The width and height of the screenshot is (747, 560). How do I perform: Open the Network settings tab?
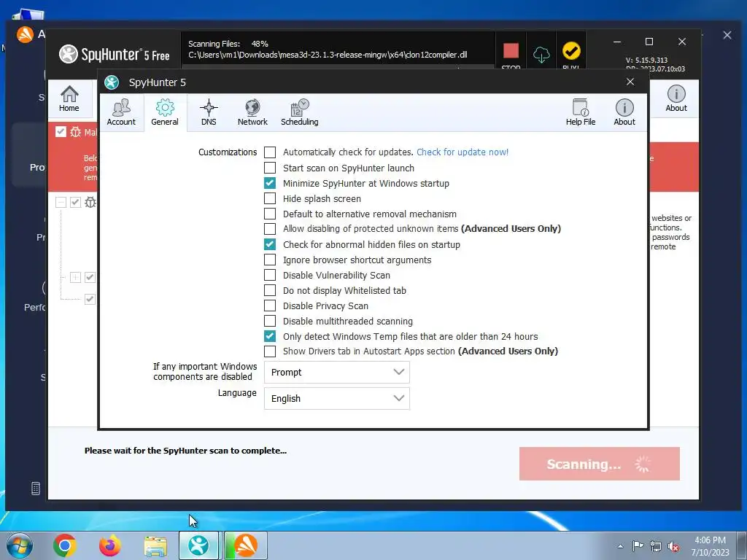click(x=252, y=112)
